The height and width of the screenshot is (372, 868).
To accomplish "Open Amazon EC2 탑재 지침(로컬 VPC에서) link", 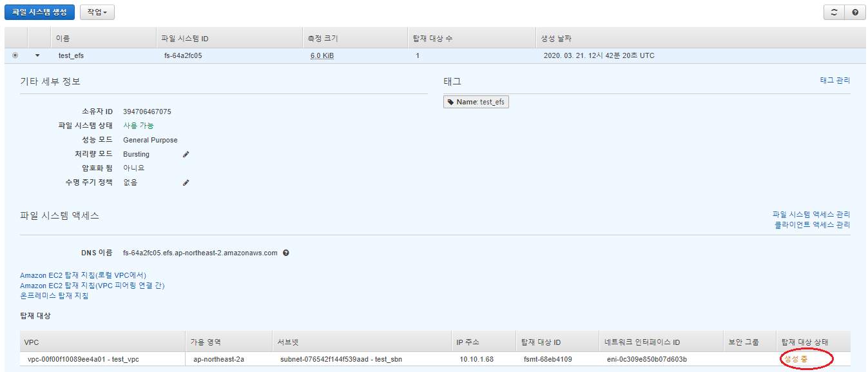I will pos(83,275).
